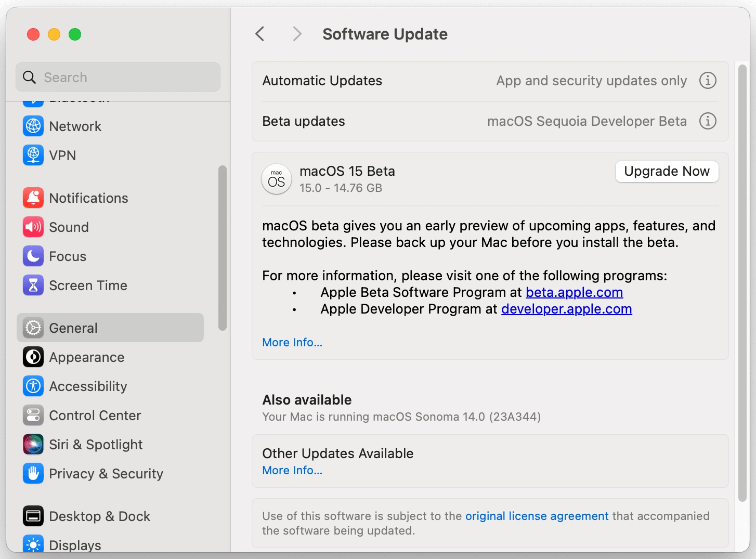Open Network settings pane
Viewport: 756px width, 559px height.
110,126
